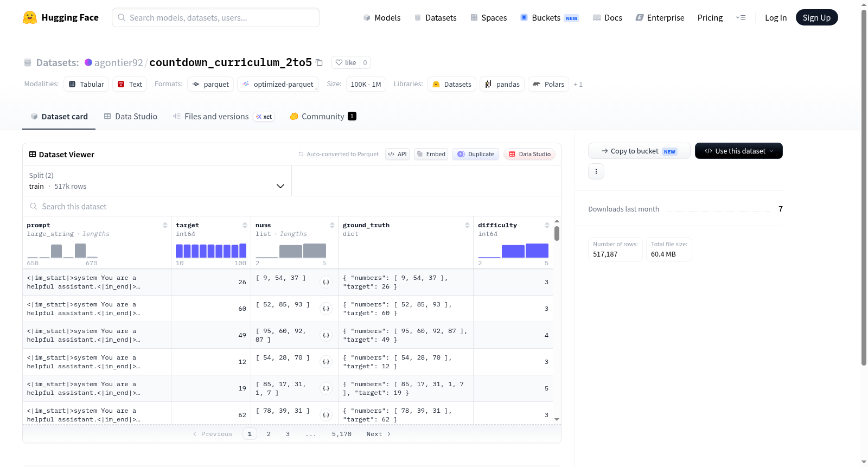The width and height of the screenshot is (868, 467).
Task: Expand JSON for nums row 9, 54, 37
Action: tap(326, 282)
